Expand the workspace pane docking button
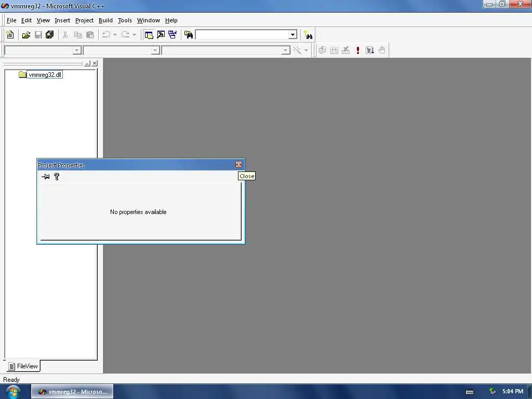The image size is (532, 399). coord(87,63)
